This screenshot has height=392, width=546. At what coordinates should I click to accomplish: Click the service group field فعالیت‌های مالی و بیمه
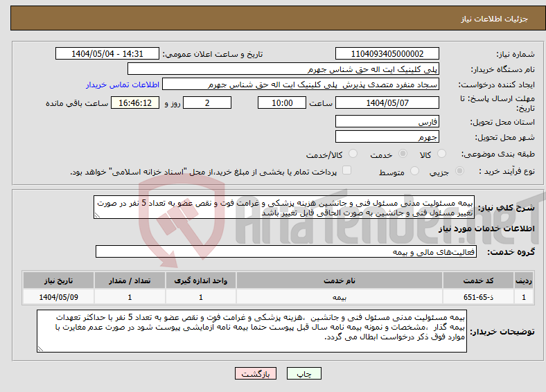286,251
